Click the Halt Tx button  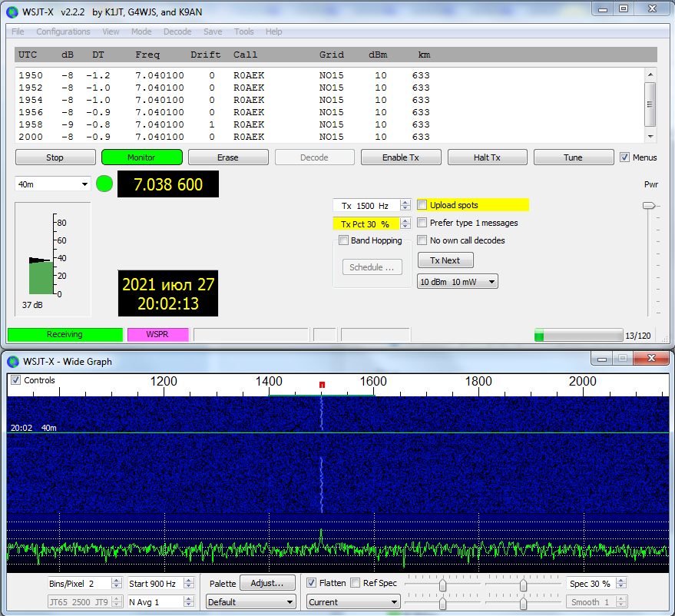(488, 157)
